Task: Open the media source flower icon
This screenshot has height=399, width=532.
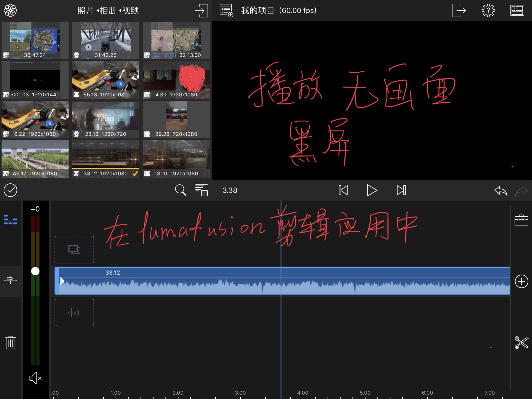Action: point(10,10)
